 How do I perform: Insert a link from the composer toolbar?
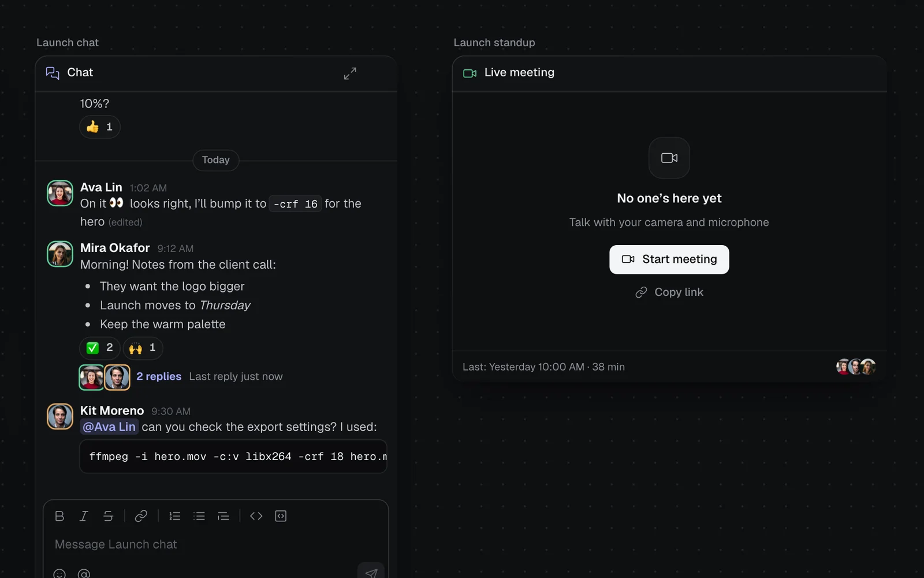(x=141, y=516)
